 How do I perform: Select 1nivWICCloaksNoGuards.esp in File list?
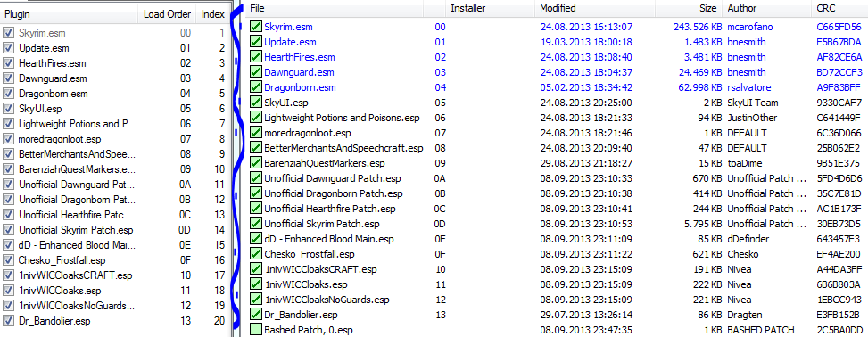click(x=327, y=300)
